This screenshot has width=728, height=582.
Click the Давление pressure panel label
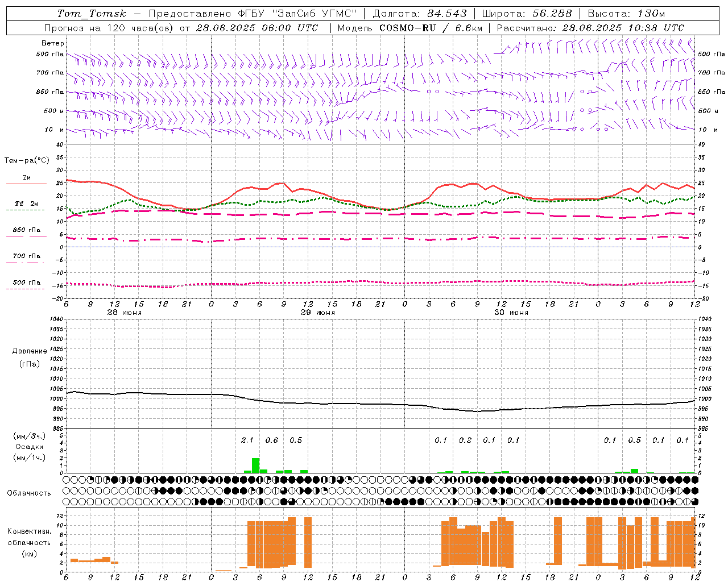click(30, 351)
